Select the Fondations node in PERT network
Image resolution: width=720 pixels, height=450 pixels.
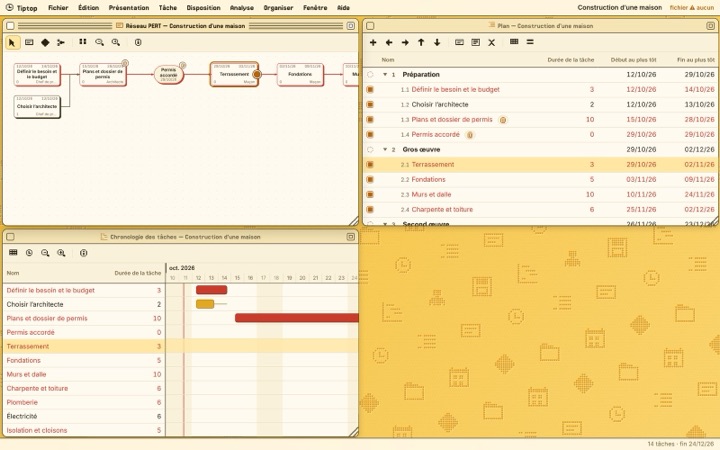click(x=300, y=74)
